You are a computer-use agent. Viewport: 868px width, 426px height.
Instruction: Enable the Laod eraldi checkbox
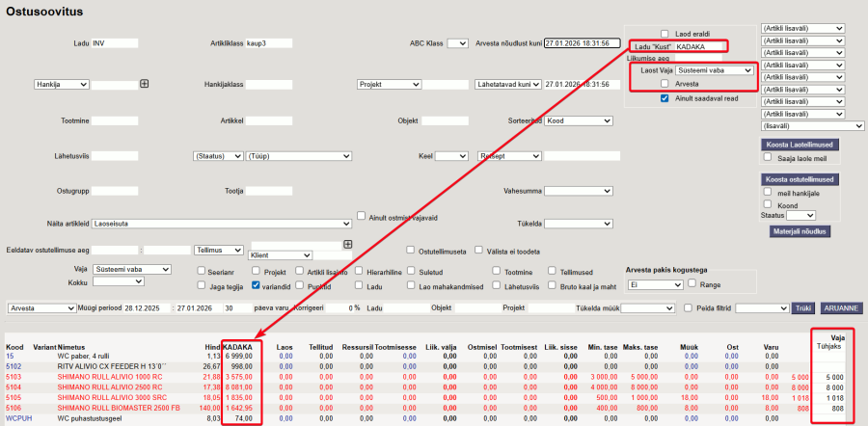coord(664,33)
